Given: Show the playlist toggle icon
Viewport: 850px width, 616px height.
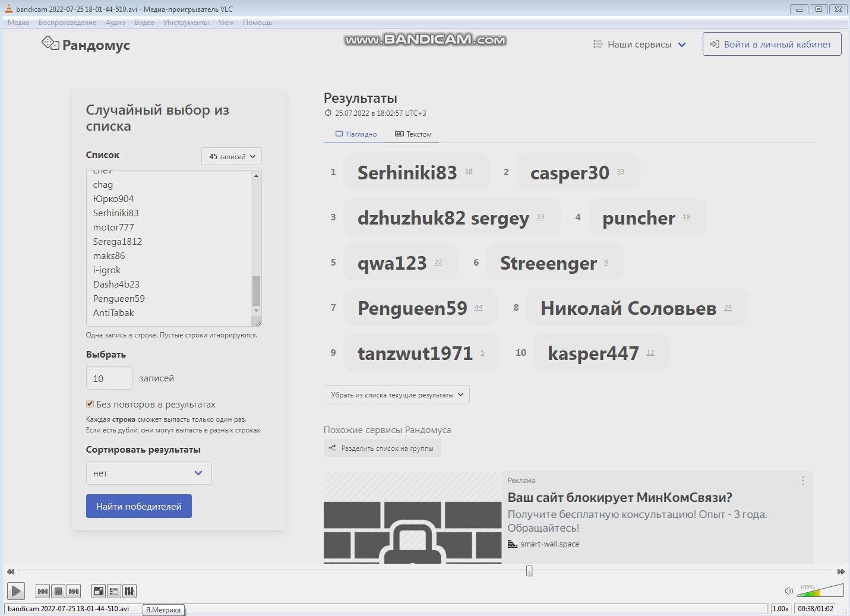Looking at the screenshot, I should click(x=114, y=591).
